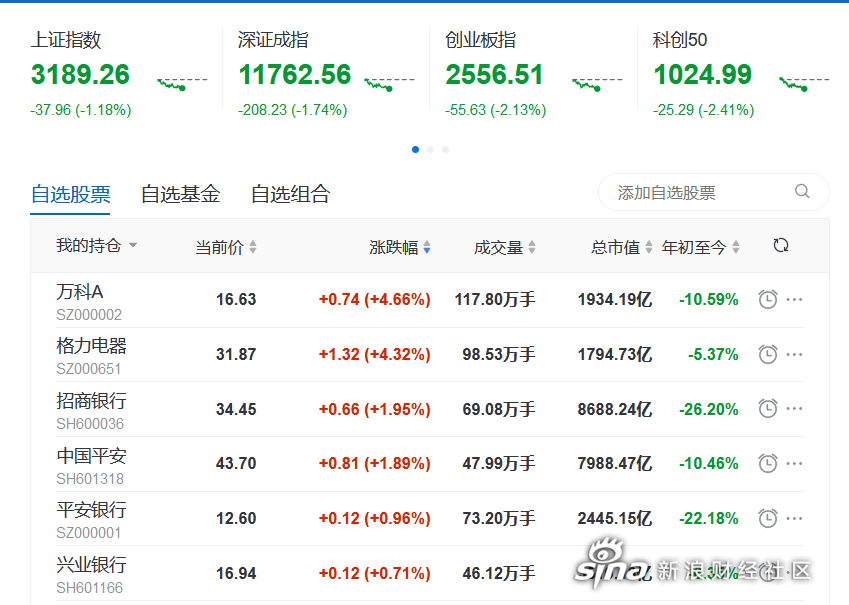Open more options for 招商银行 row
This screenshot has width=849, height=605.
(x=794, y=408)
